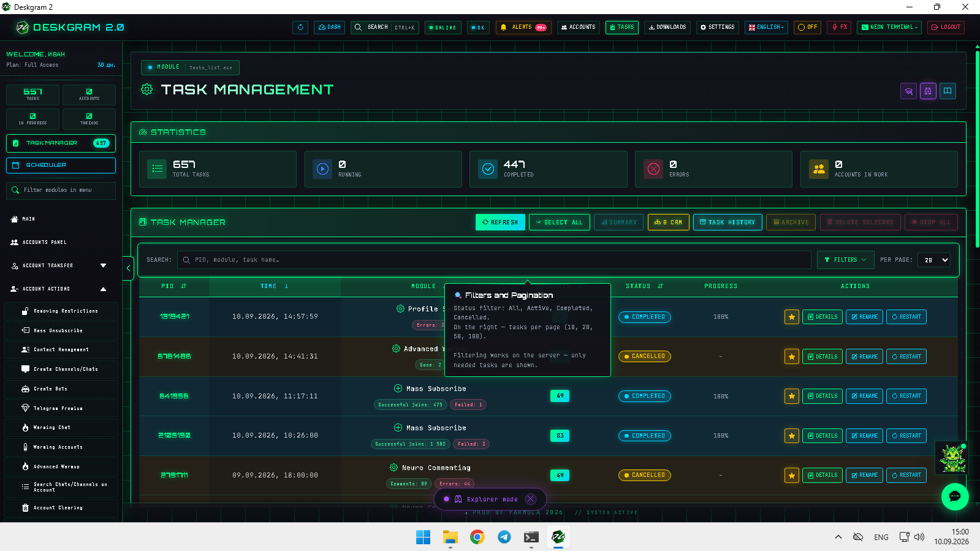Expand the Filters dropdown

(x=846, y=260)
